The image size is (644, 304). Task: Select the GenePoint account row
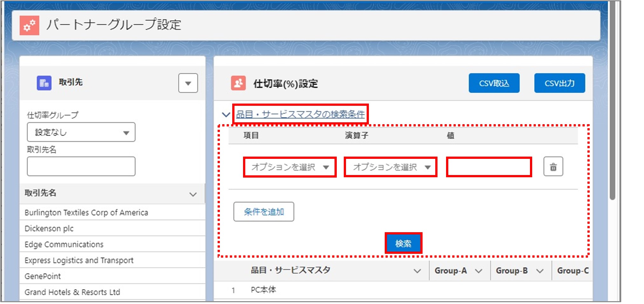point(112,276)
